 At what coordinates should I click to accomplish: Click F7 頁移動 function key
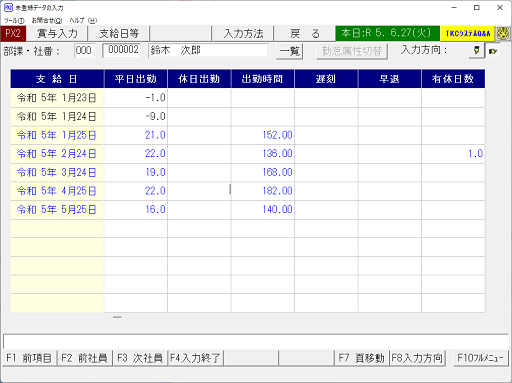coord(361,358)
